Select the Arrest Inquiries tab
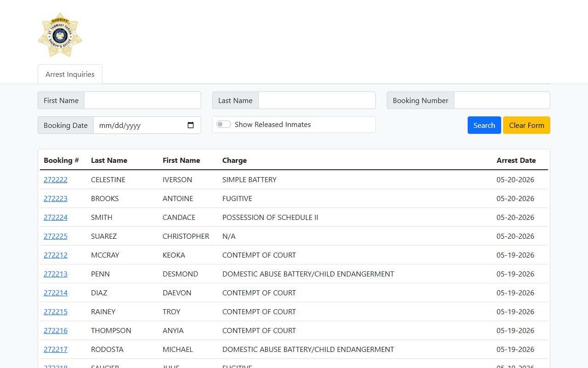 coord(70,74)
